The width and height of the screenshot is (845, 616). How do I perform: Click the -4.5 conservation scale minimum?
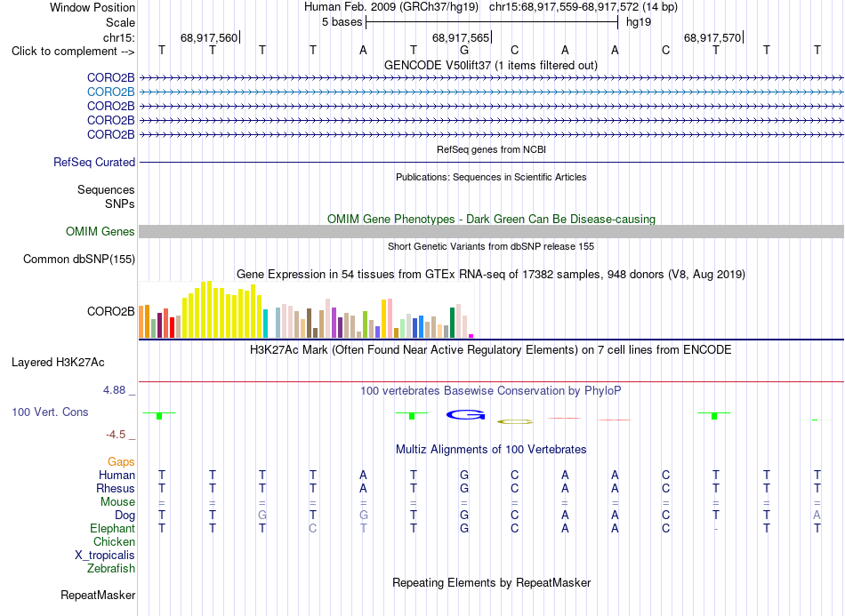(x=116, y=435)
